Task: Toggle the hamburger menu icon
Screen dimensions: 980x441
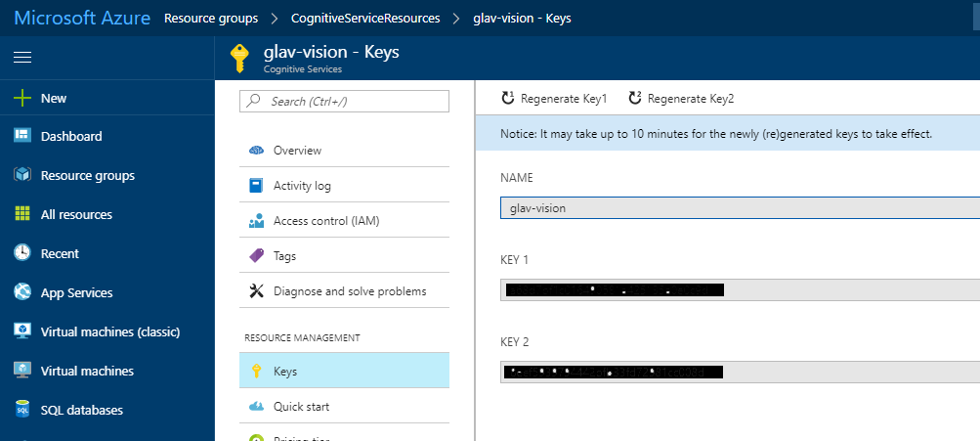Action: point(22,58)
